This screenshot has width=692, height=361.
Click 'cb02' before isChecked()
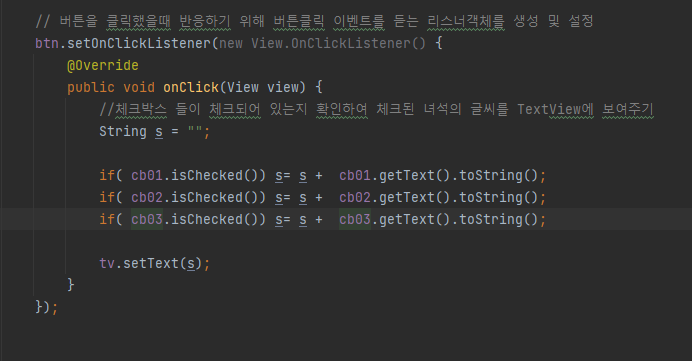tap(147, 197)
